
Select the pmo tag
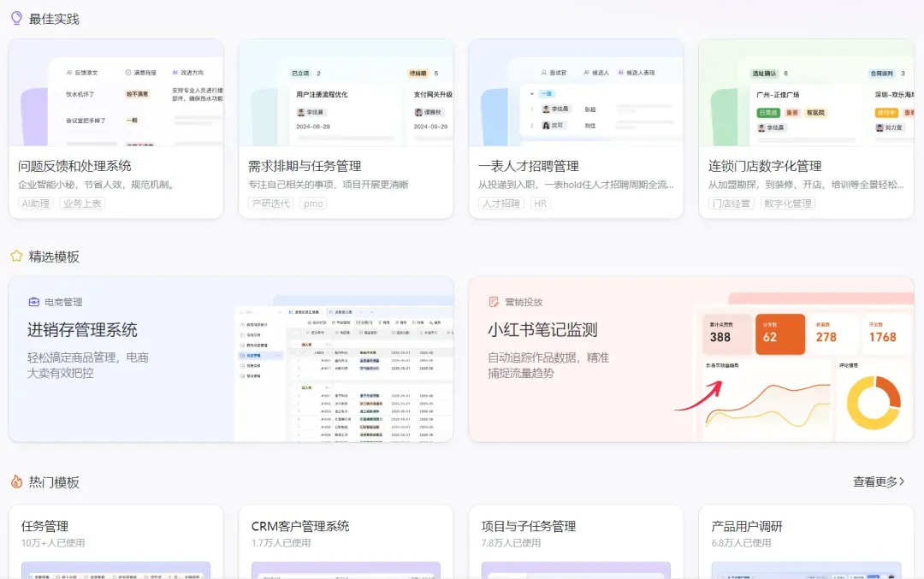(313, 204)
